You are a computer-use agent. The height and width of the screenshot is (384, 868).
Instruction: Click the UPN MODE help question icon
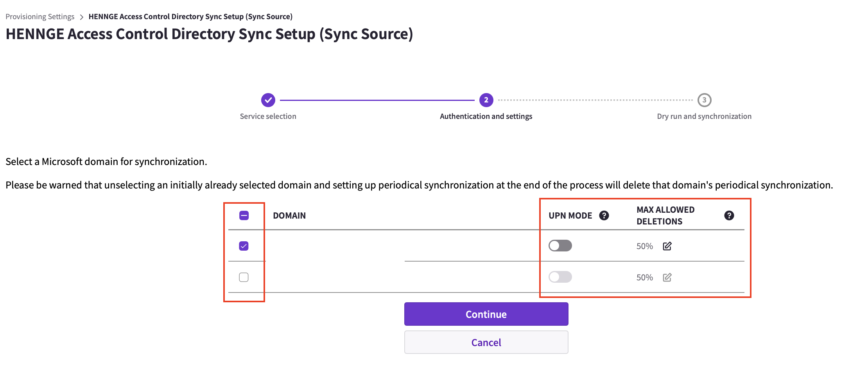(x=604, y=215)
